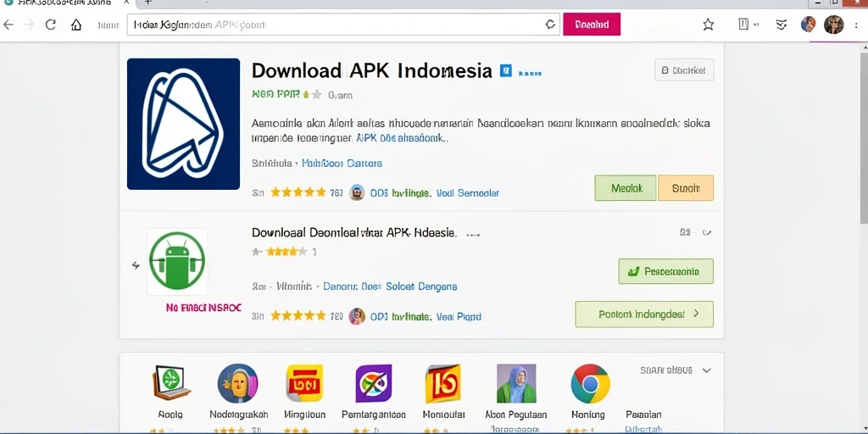
Task: Open the Chrome "Nonlung" app icon
Action: (x=590, y=384)
